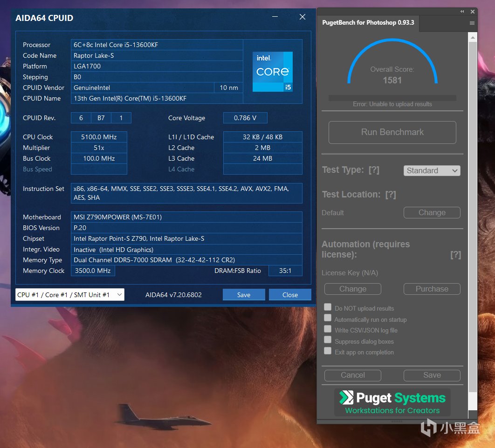This screenshot has width=495, height=448.
Task: Click Save in PugetBench panel
Action: (x=432, y=375)
